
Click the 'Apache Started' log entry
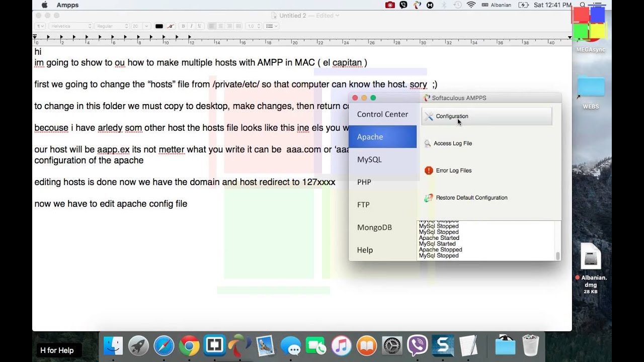pyautogui.click(x=439, y=238)
